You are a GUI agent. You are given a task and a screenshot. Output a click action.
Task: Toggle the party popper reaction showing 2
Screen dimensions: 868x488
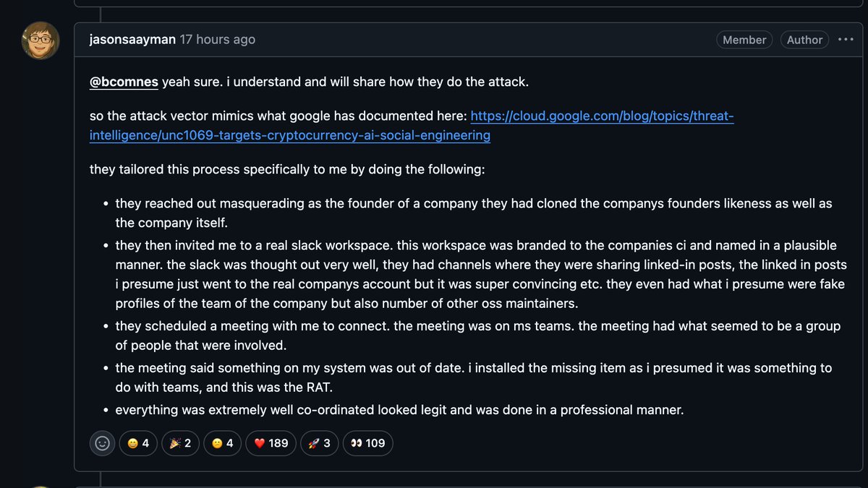(x=181, y=443)
